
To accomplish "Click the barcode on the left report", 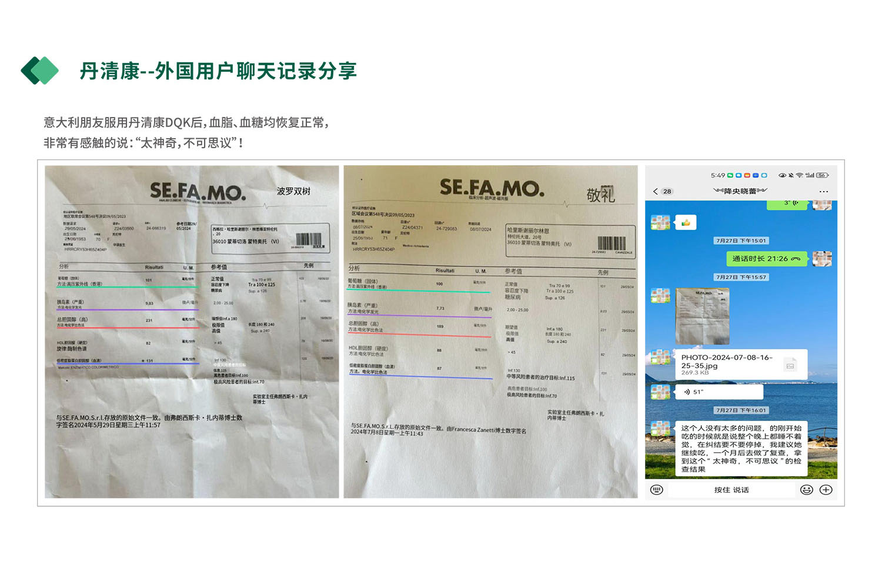I will click(309, 239).
